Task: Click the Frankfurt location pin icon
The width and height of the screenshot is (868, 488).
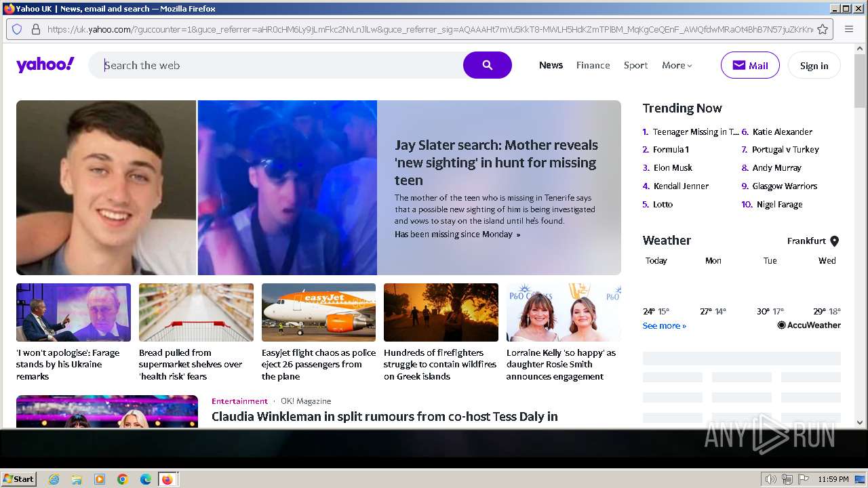Action: (834, 241)
